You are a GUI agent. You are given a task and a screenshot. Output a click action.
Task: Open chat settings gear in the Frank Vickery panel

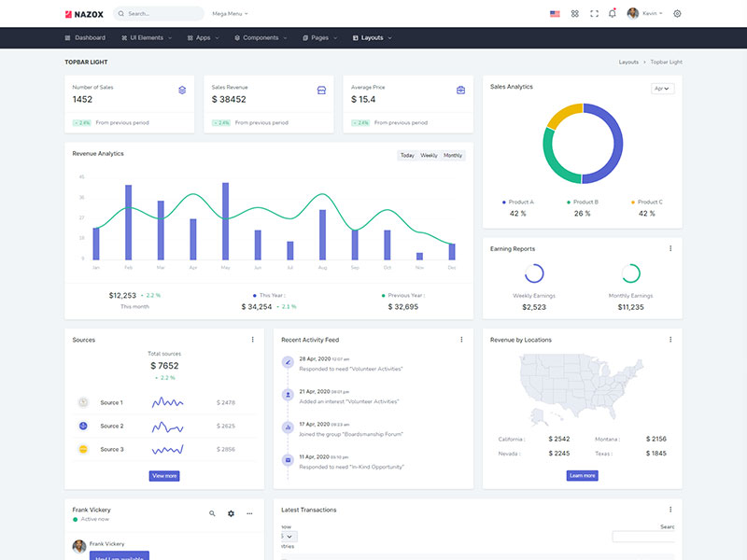pyautogui.click(x=231, y=513)
